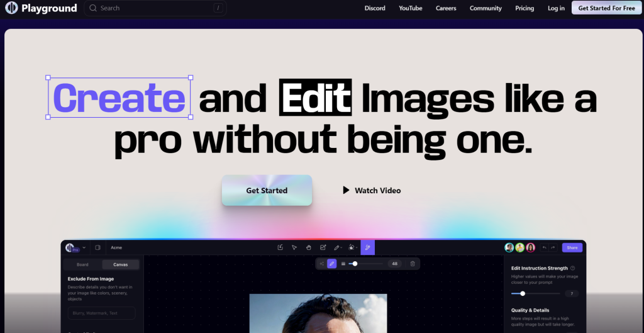Viewport: 644px width, 333px height.
Task: Click the first collaborator avatar
Action: point(509,247)
